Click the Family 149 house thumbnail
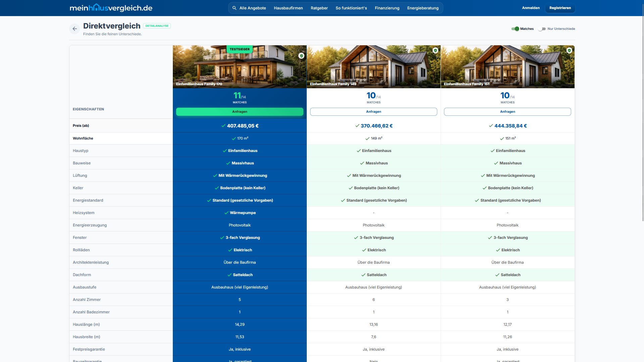 (374, 66)
